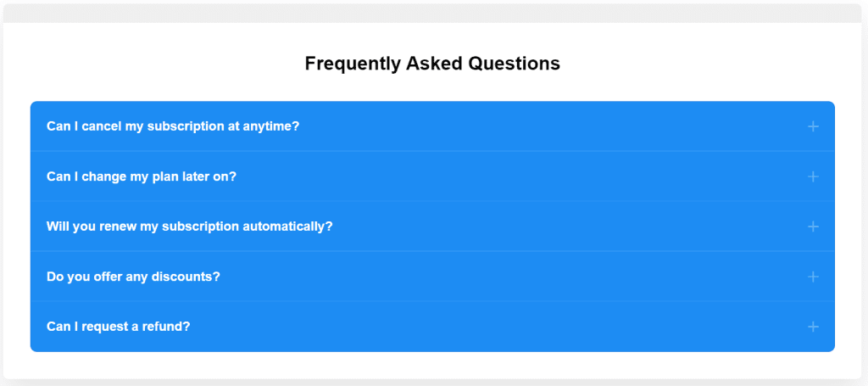
Task: Click white space right of the FAQ heading
Action: (x=712, y=64)
